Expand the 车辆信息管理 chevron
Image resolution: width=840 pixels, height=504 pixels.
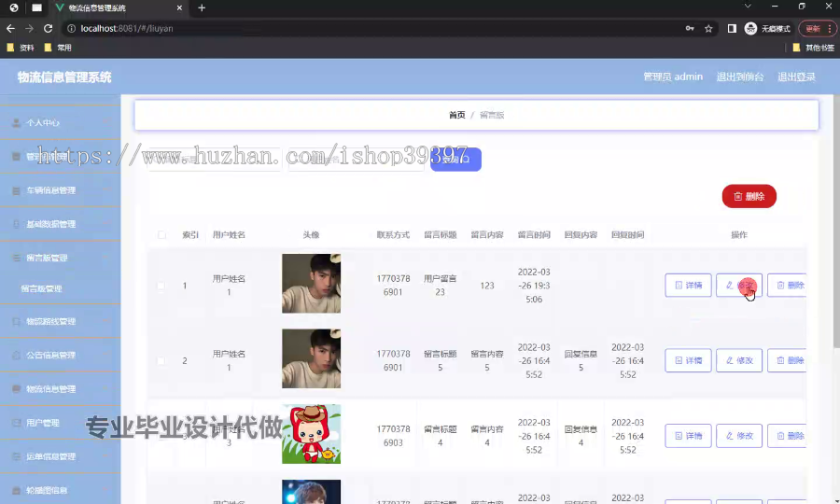[105, 190]
